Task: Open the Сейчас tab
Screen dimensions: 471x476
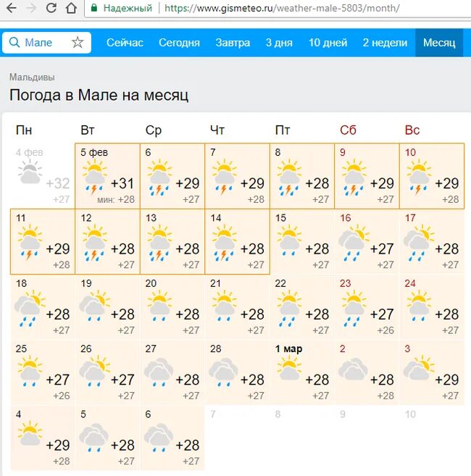Action: point(125,43)
